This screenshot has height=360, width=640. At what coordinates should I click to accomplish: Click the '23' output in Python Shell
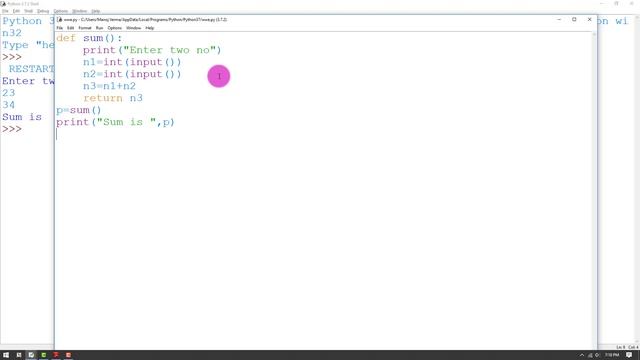click(x=9, y=93)
